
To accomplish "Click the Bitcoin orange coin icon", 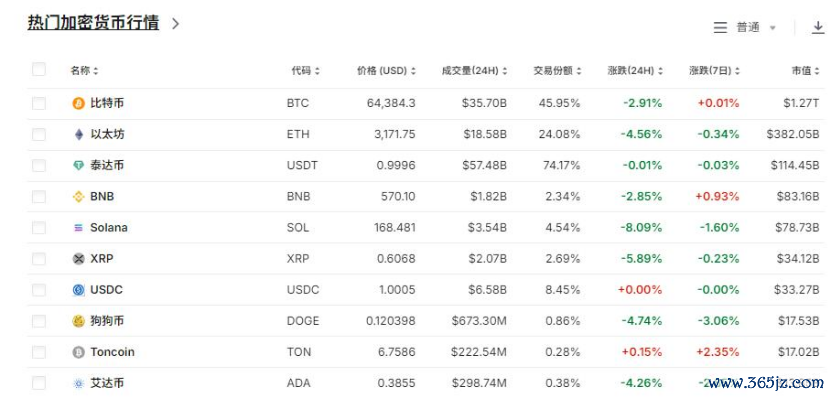I will [78, 103].
